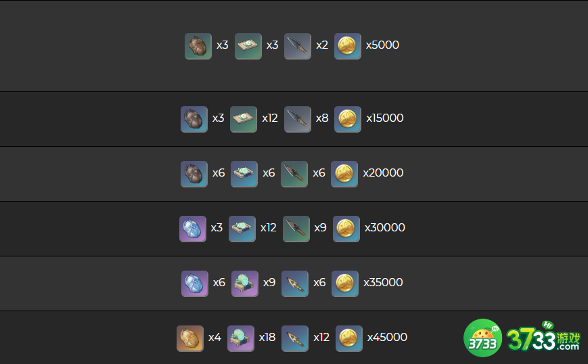588x364 pixels.
Task: Click the book icon in the x15000 row
Action: 244,119
